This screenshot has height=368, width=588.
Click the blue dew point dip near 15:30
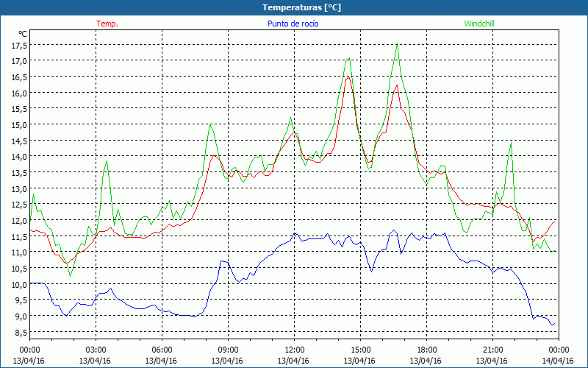371,271
